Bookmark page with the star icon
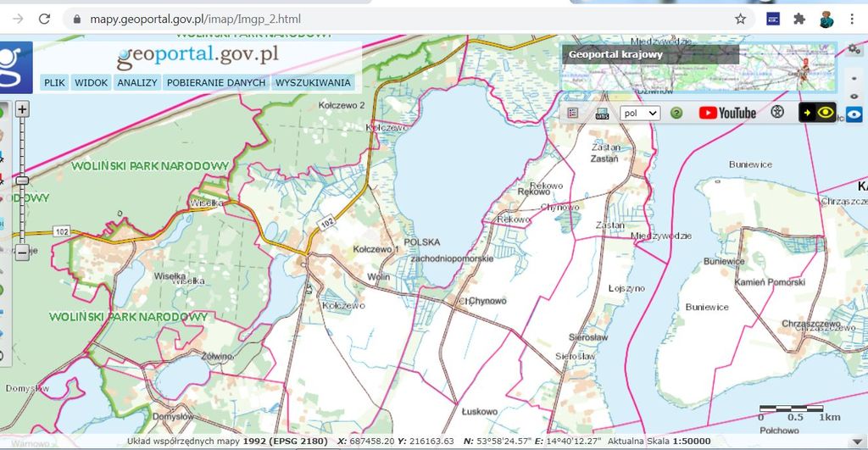Viewport: 868px width, 450px height. click(740, 19)
